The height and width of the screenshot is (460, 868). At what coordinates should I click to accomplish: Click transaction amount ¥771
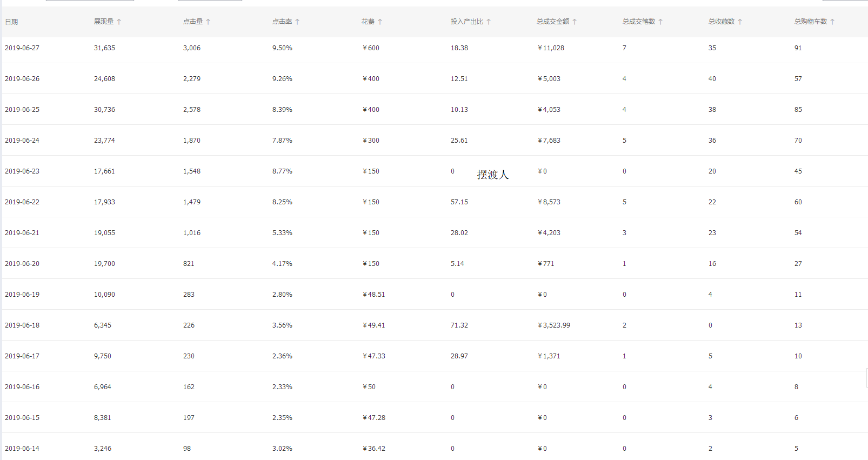(x=546, y=264)
